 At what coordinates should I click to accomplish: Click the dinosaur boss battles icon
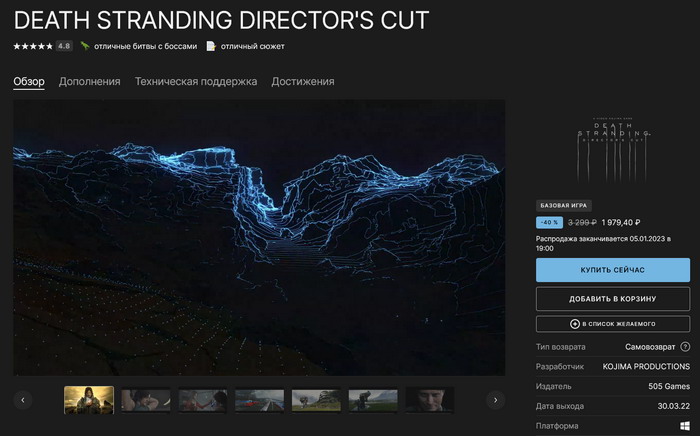point(85,46)
